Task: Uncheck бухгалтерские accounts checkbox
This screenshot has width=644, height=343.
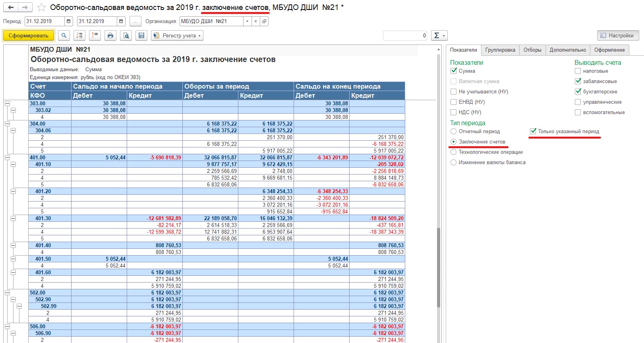Action: 578,91
